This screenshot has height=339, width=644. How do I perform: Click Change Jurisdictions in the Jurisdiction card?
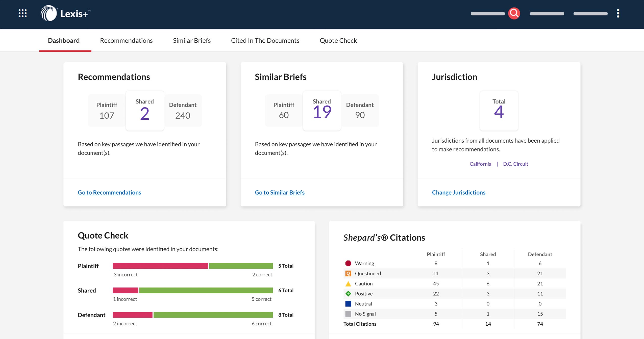click(459, 192)
